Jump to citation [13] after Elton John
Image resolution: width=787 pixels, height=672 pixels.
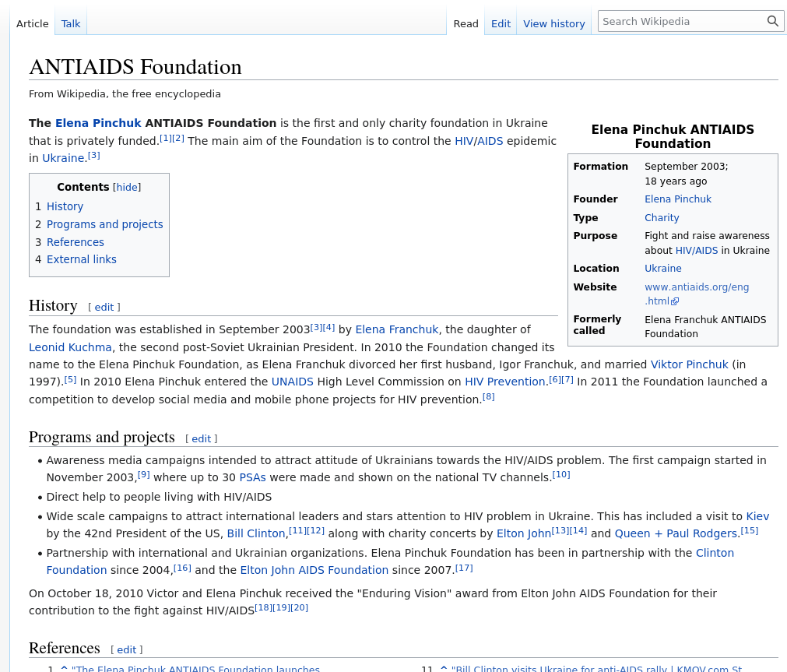[x=560, y=530]
